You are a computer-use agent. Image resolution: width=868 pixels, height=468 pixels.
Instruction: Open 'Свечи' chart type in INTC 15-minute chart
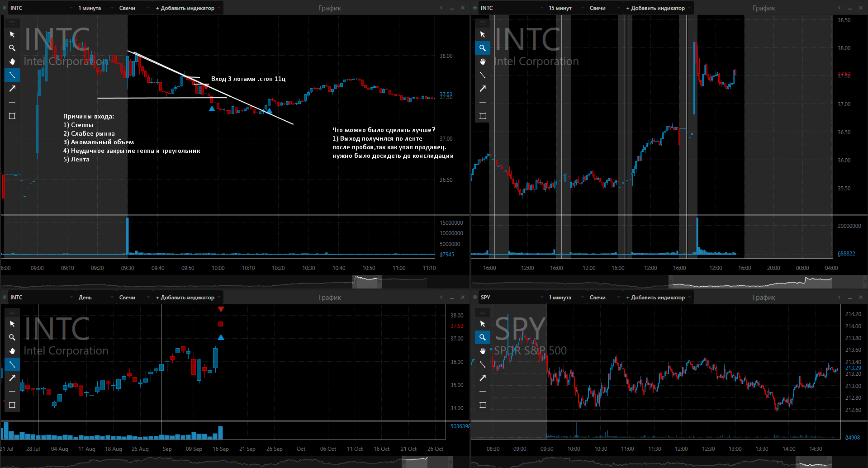point(604,8)
